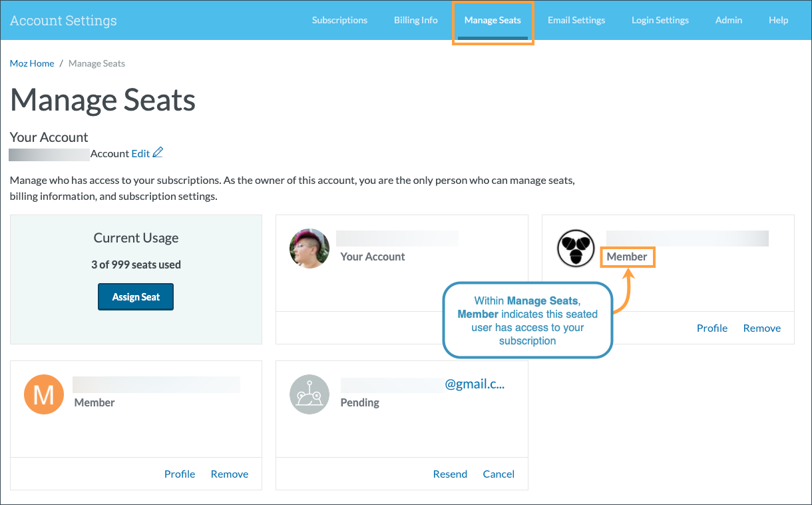Click the Assign Seat button
This screenshot has width=812, height=505.
(136, 296)
